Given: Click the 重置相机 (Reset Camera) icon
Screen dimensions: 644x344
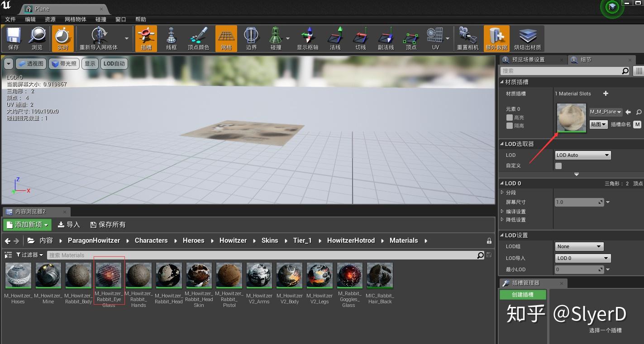Looking at the screenshot, I should (467, 38).
